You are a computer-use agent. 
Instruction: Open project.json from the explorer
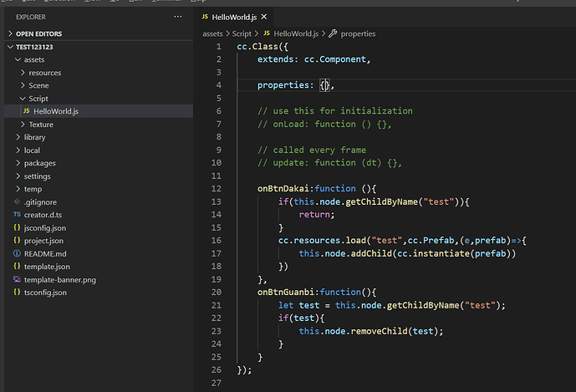[x=43, y=241]
